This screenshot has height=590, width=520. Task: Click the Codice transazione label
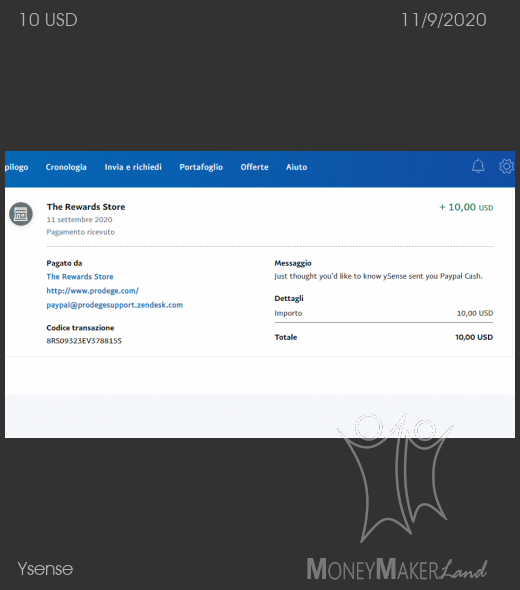pos(80,328)
